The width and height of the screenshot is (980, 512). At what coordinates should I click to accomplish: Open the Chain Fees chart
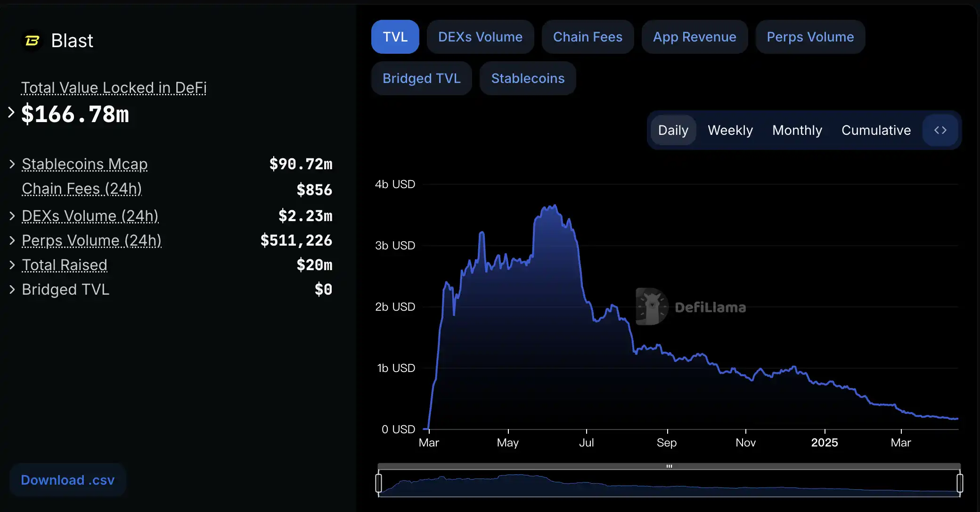point(588,37)
